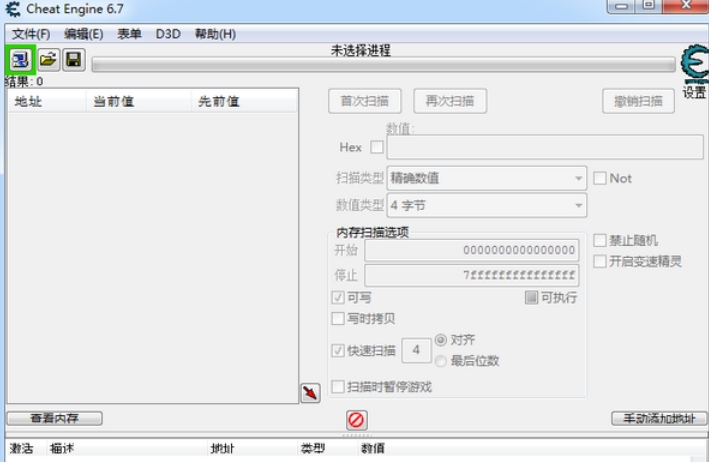Enable 开启变速精灵 checkbox
The width and height of the screenshot is (709, 462).
(x=600, y=261)
